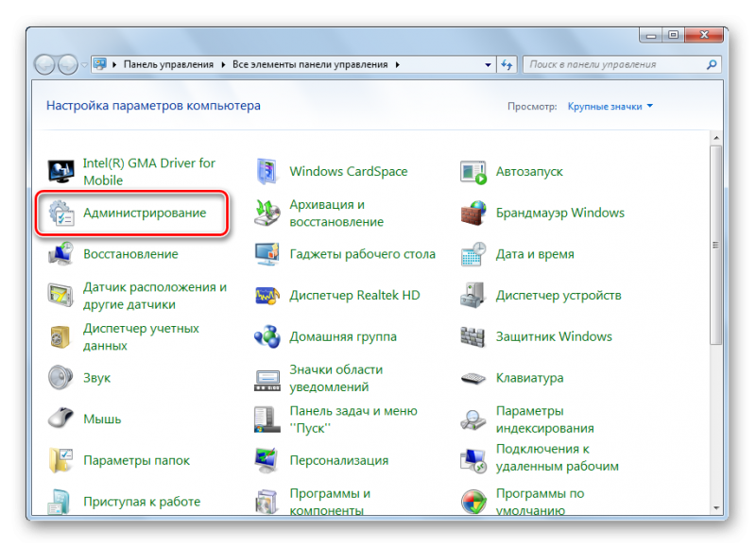Open the Приступая к работе icon
Screen dimensions: 756x548
(x=60, y=502)
